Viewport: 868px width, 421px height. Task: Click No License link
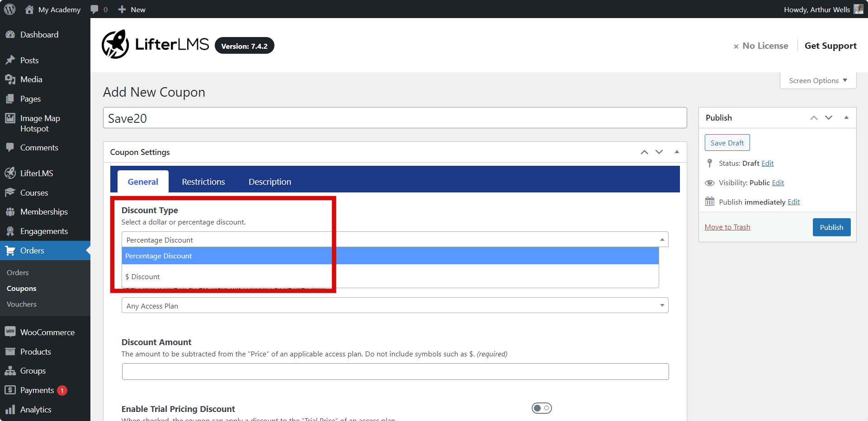[761, 46]
